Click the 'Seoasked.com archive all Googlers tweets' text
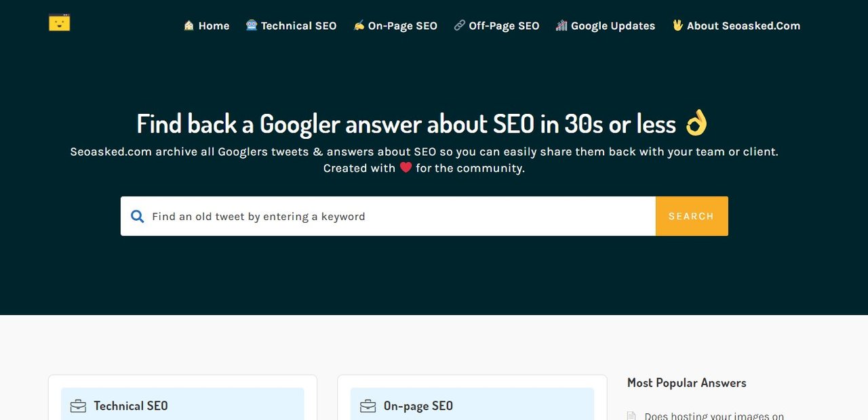The height and width of the screenshot is (420, 868). pyautogui.click(x=425, y=152)
